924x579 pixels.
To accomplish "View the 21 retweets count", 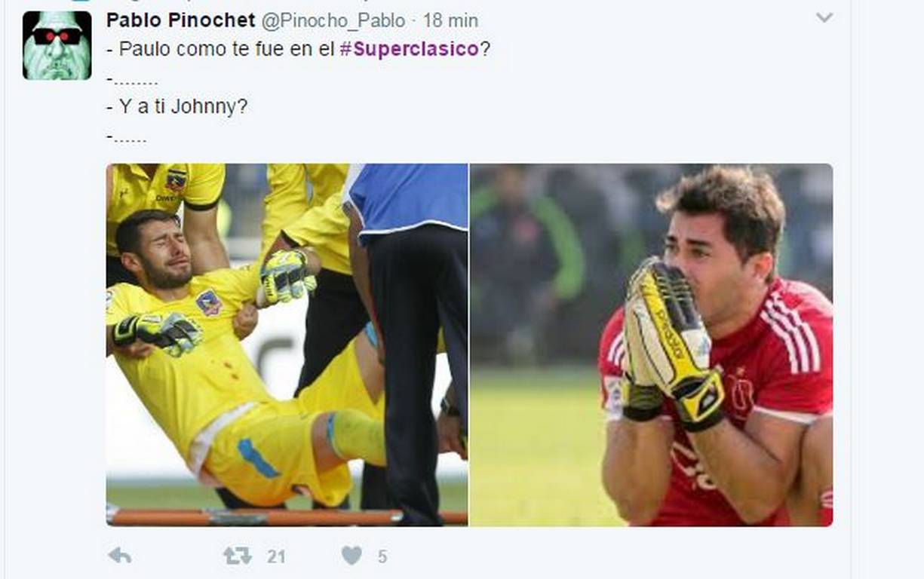I will [x=276, y=556].
